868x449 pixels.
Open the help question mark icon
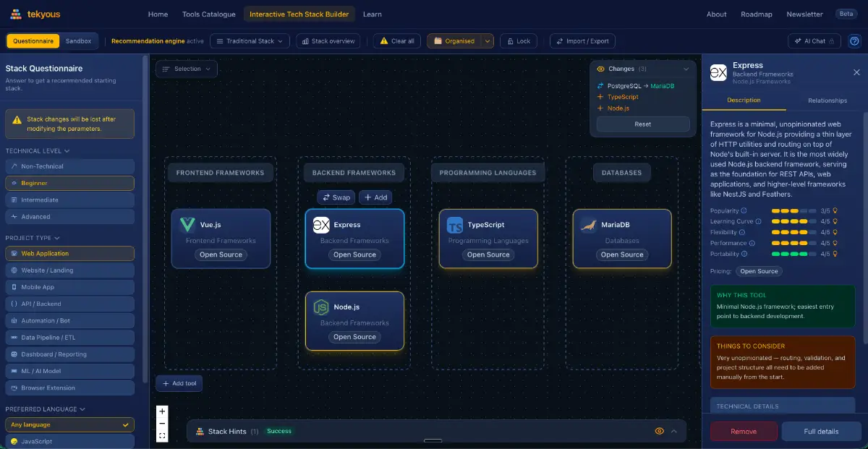click(854, 41)
